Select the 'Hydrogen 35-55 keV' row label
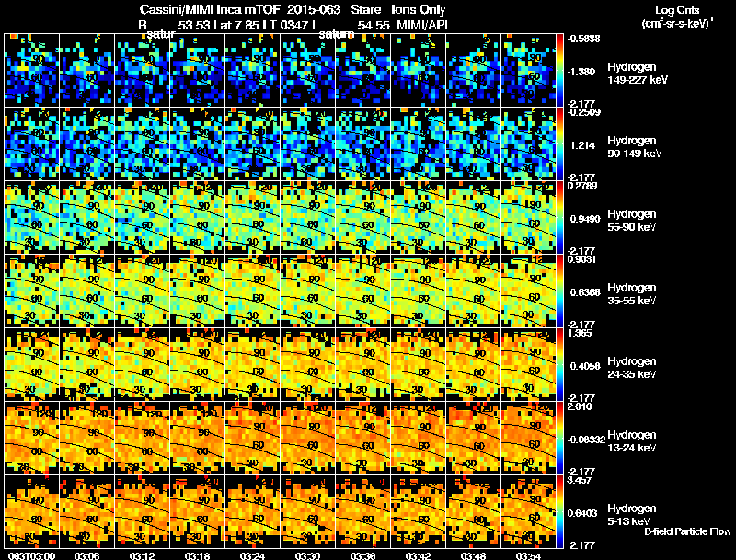 click(632, 294)
